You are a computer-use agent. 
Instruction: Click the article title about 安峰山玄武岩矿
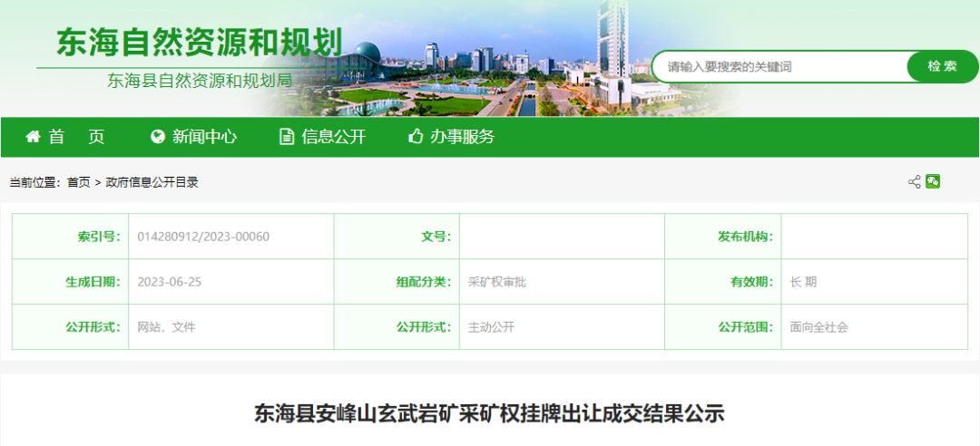(x=489, y=414)
